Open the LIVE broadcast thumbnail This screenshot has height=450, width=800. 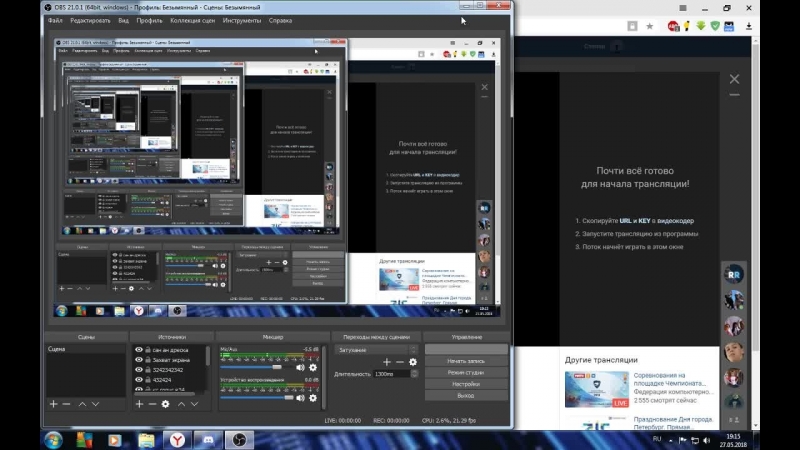[596, 389]
